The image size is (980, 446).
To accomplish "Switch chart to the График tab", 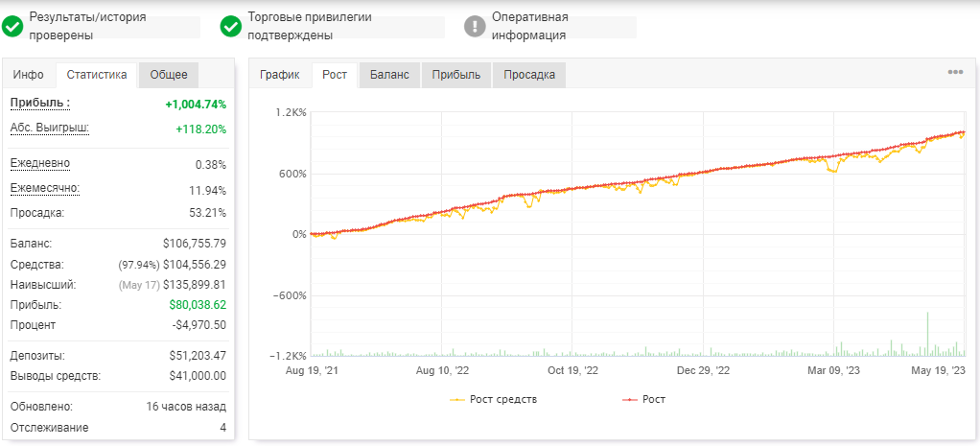I will coord(280,75).
